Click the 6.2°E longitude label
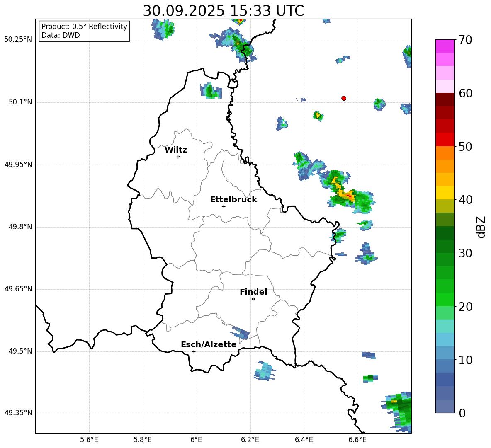The height and width of the screenshot is (448, 491). pyautogui.click(x=250, y=440)
